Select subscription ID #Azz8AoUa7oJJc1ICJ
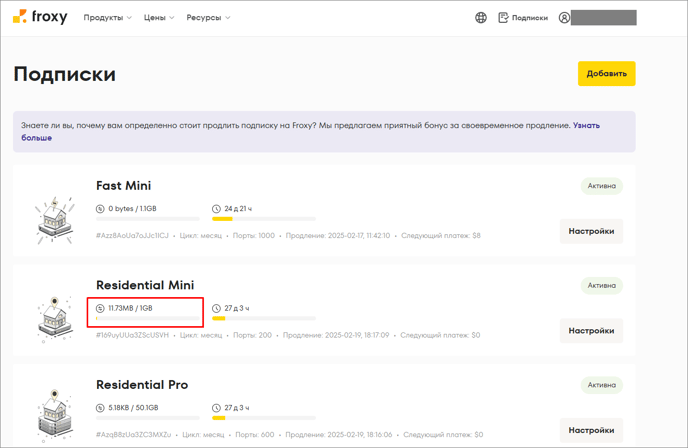The width and height of the screenshot is (688, 448). click(x=132, y=236)
